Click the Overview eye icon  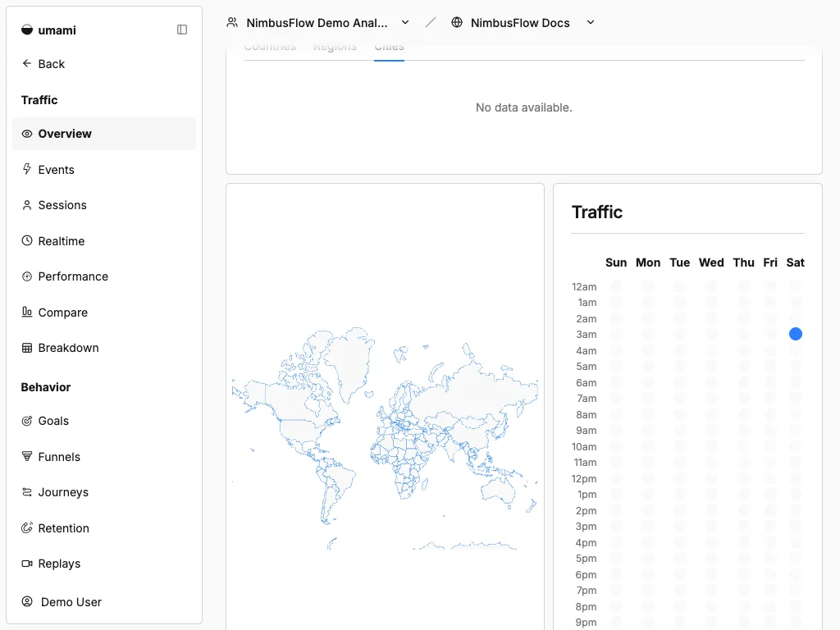point(27,134)
